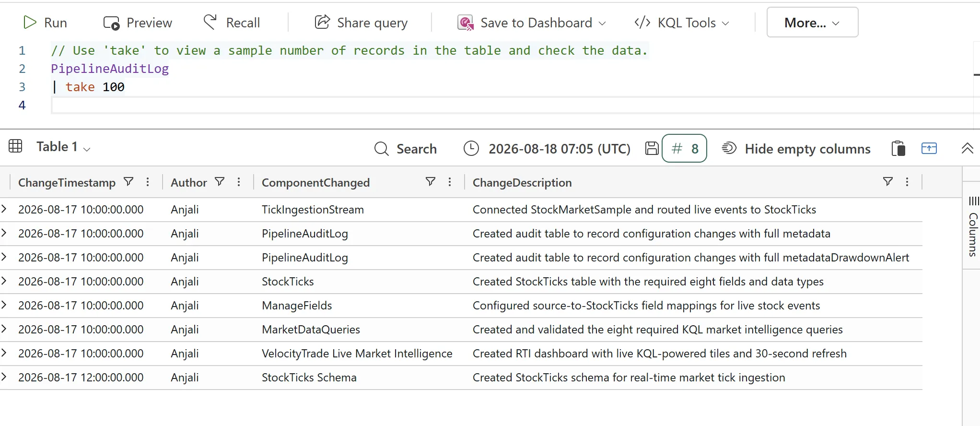
Task: Open Share query option
Action: (361, 23)
